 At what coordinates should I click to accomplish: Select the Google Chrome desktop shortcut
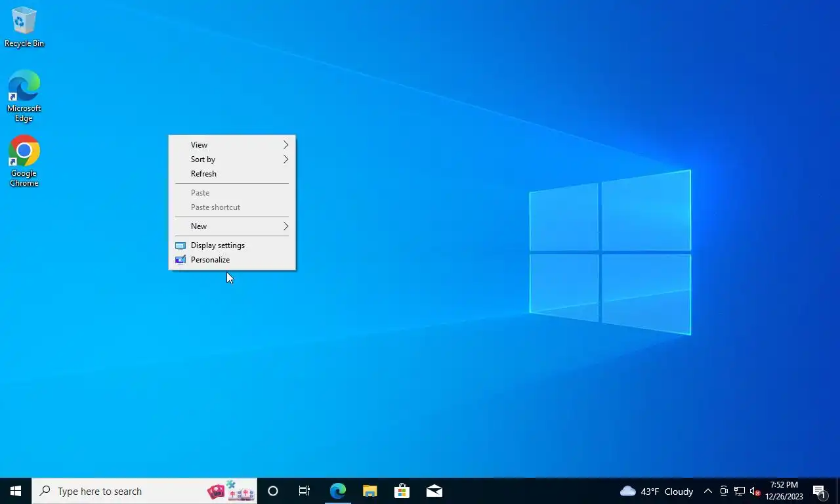point(24,161)
